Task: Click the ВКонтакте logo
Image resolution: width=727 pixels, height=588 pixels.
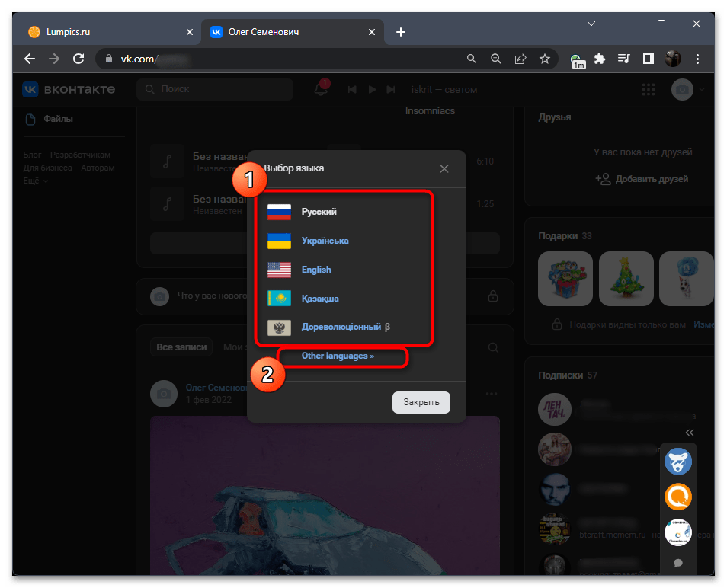Action: click(69, 89)
